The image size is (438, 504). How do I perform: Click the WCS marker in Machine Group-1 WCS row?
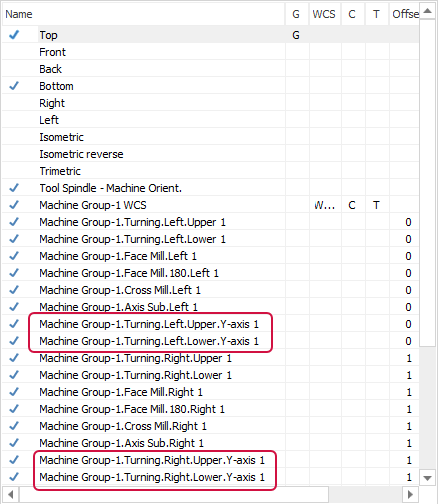325,205
